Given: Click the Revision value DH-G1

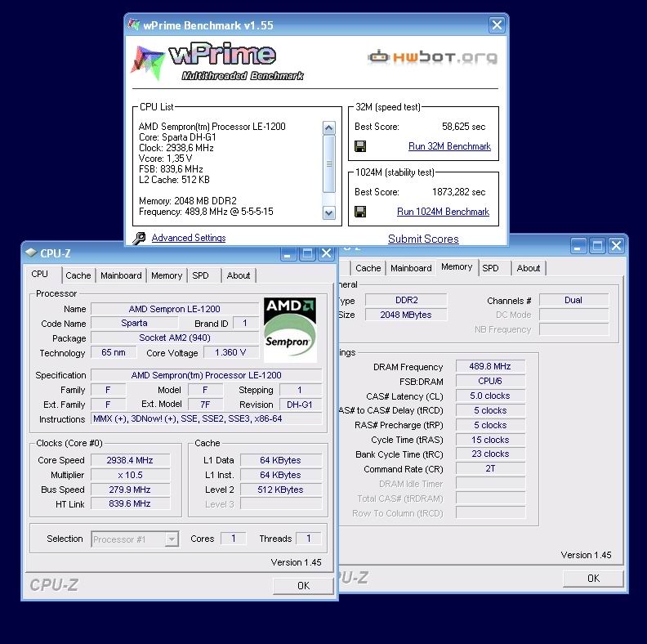Looking at the screenshot, I should pos(300,405).
